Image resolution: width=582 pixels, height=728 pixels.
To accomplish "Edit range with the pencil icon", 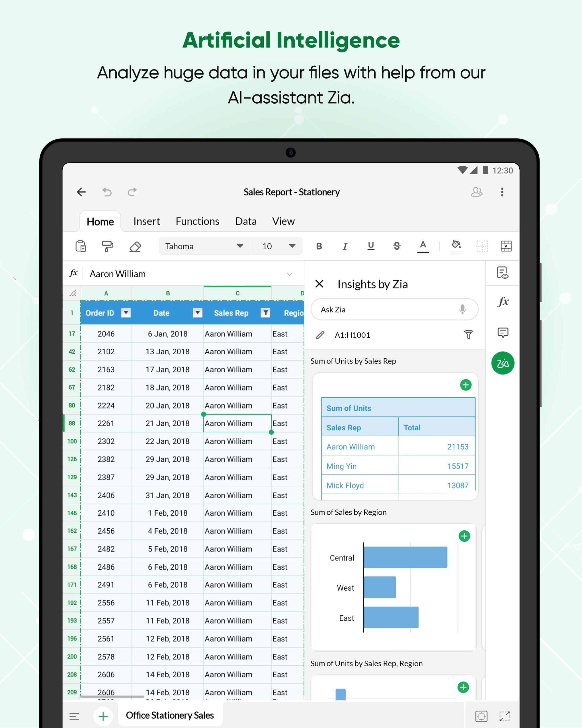I will [x=320, y=335].
